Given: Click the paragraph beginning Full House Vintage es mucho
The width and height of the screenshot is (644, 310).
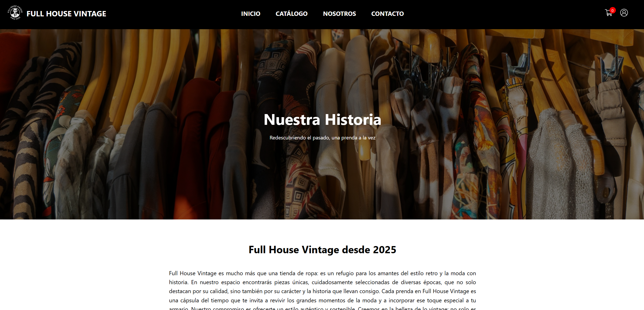Looking at the screenshot, I should (322, 290).
